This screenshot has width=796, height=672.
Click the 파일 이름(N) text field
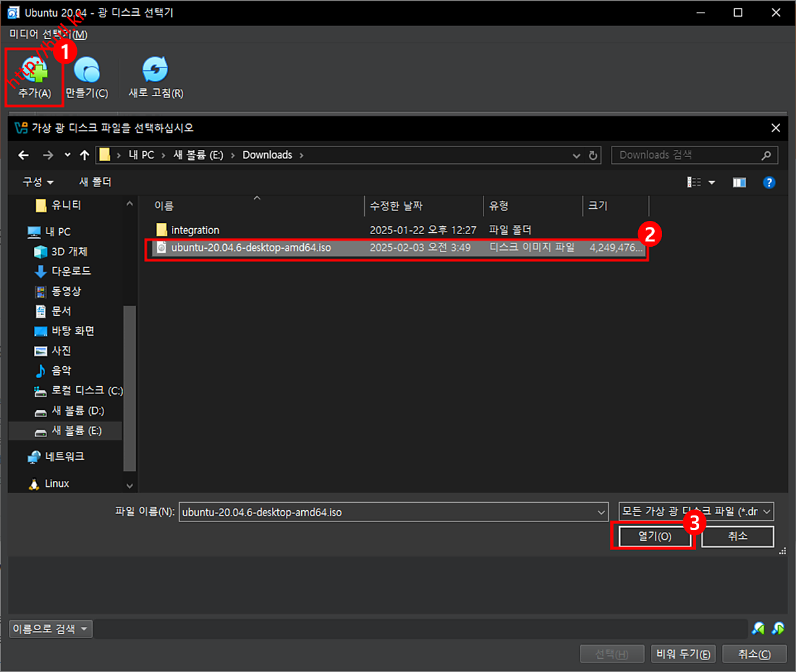[x=388, y=512]
